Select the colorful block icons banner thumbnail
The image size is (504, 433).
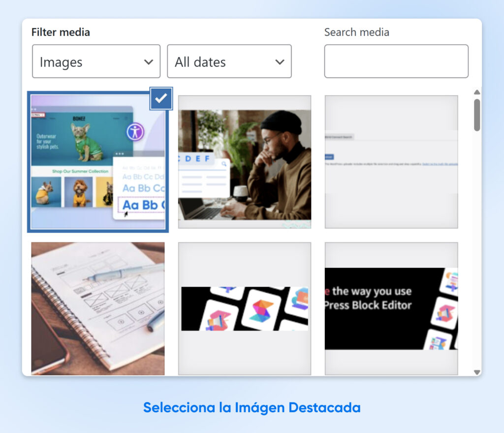[245, 308]
